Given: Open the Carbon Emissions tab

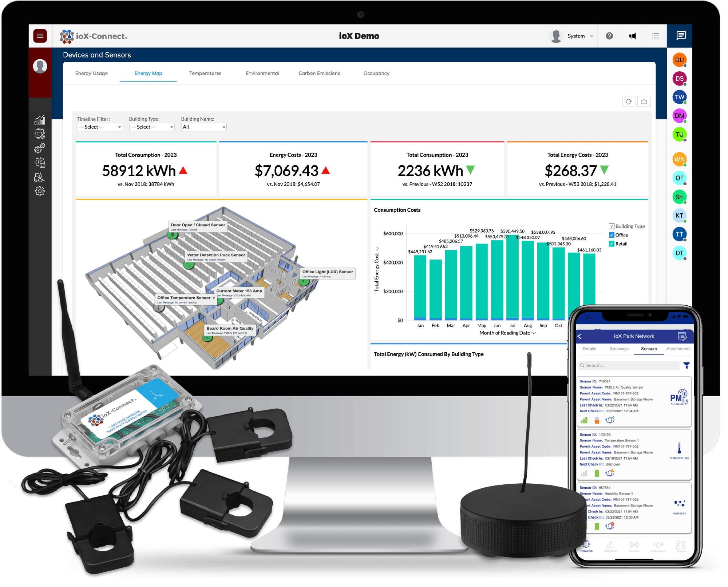Looking at the screenshot, I should point(319,73).
